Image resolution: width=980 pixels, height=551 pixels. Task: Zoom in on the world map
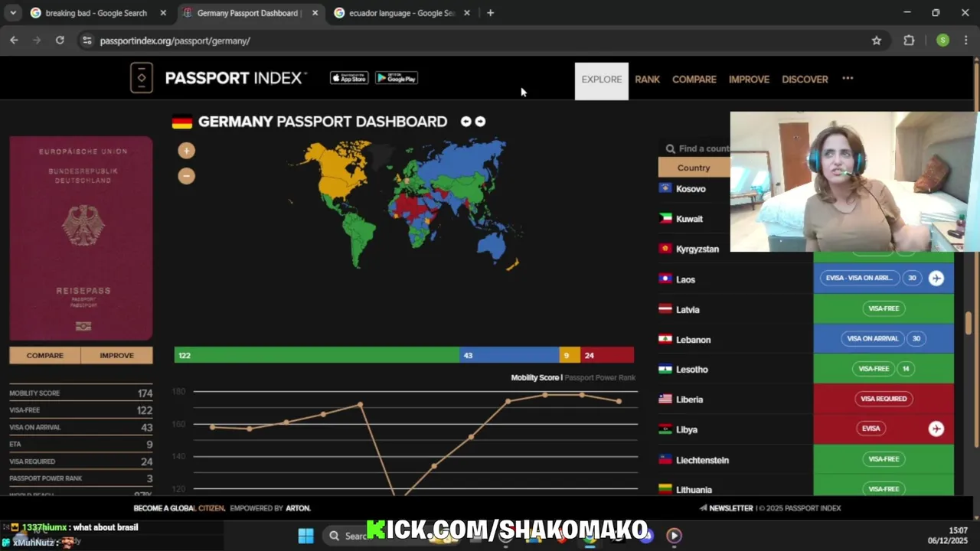[x=186, y=151]
